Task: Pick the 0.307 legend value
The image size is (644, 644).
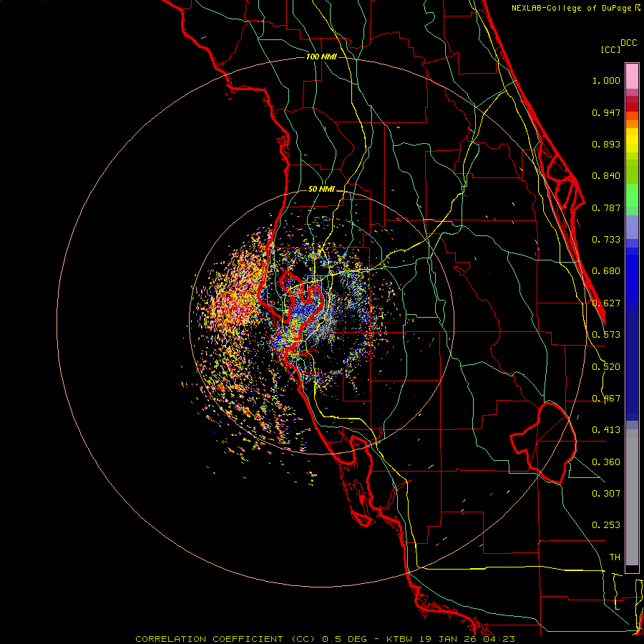Action: [x=606, y=494]
